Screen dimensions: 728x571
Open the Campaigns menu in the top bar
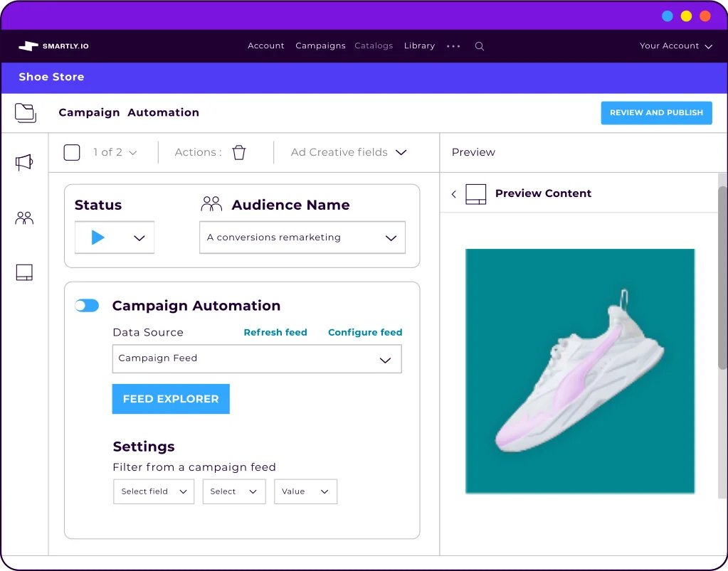[320, 46]
